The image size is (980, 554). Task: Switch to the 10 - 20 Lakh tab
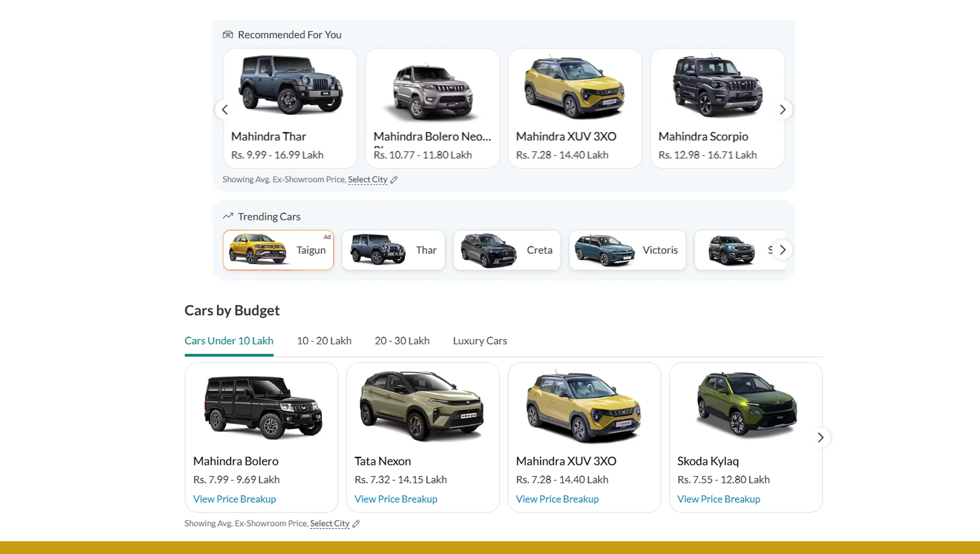click(324, 340)
